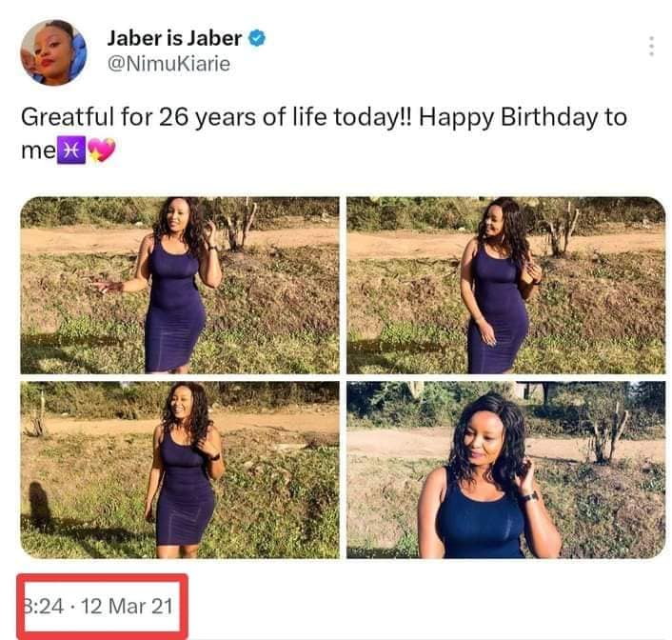
Task: Open the bottom-right close-up photo
Action: [505, 470]
